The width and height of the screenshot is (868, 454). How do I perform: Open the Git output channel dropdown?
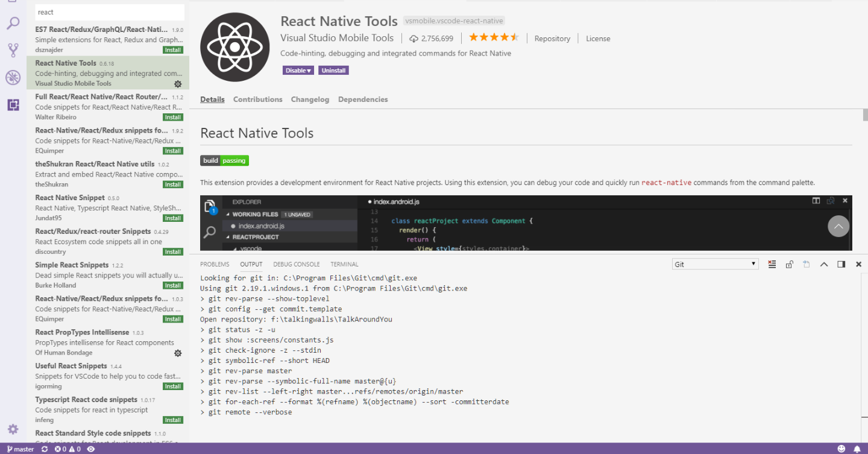coord(715,264)
